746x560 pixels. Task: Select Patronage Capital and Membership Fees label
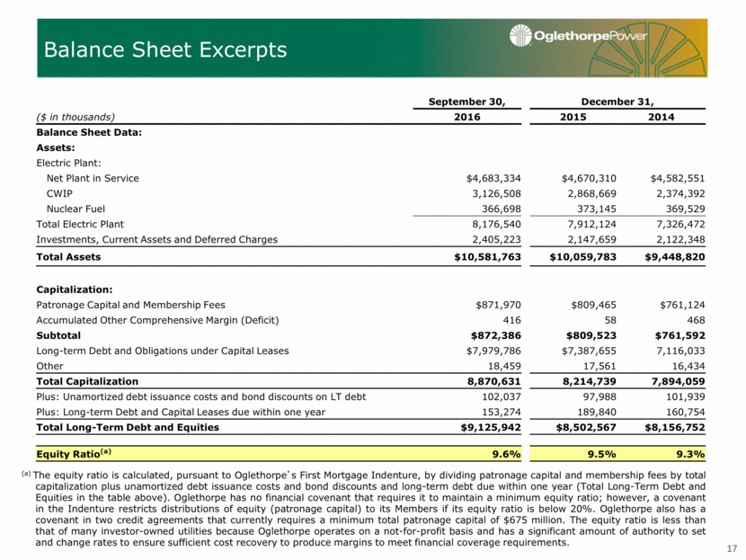[x=131, y=305]
